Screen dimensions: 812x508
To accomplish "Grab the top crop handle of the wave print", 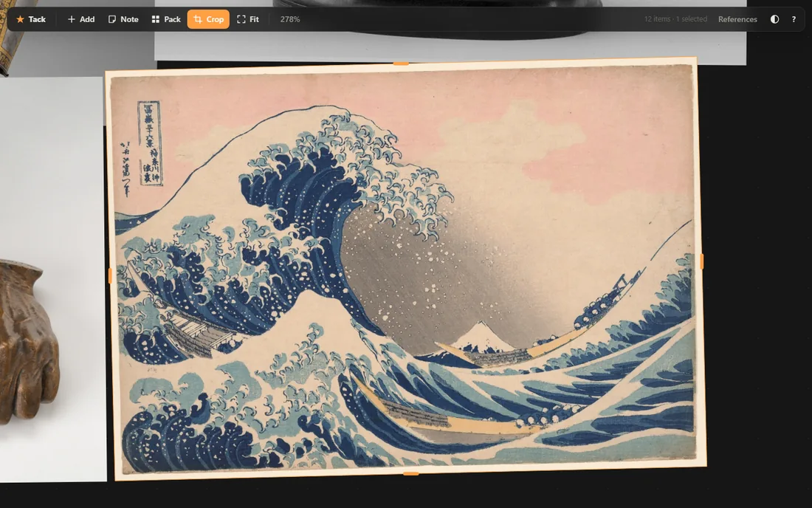I will pos(401,63).
